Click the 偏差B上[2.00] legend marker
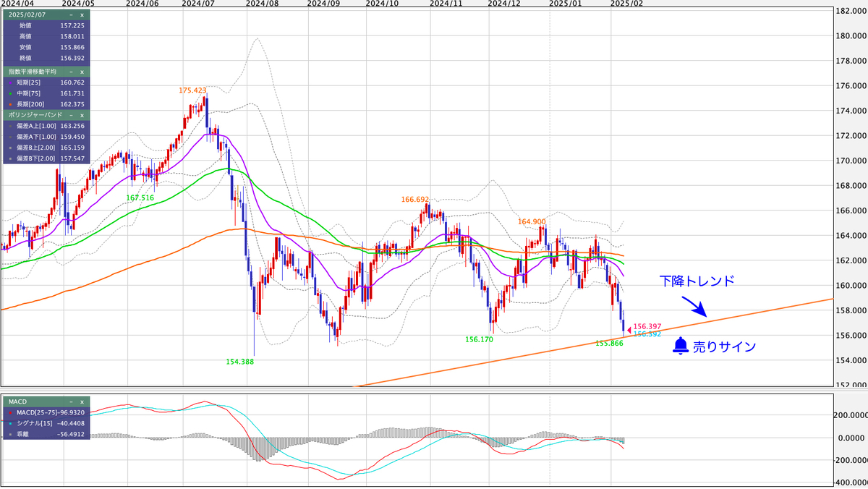The width and height of the screenshot is (868, 489). 9,147
